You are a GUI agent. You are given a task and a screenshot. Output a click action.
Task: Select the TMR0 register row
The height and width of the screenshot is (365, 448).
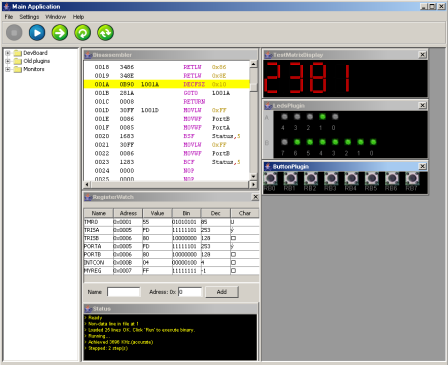171,222
